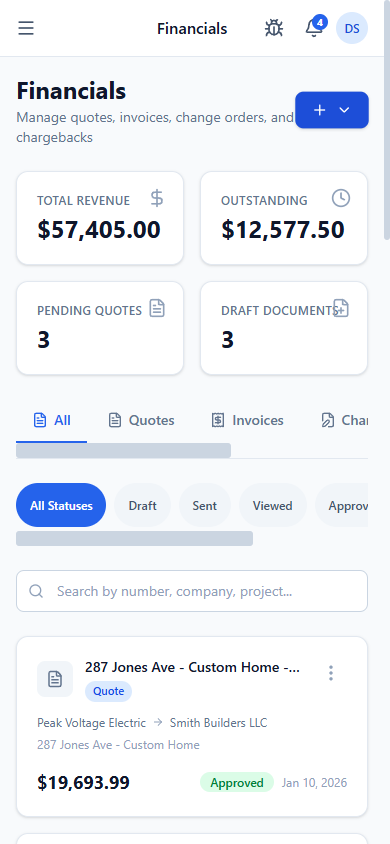Open the Outstanding $12,577.50 card
This screenshot has width=390, height=844.
(x=284, y=218)
